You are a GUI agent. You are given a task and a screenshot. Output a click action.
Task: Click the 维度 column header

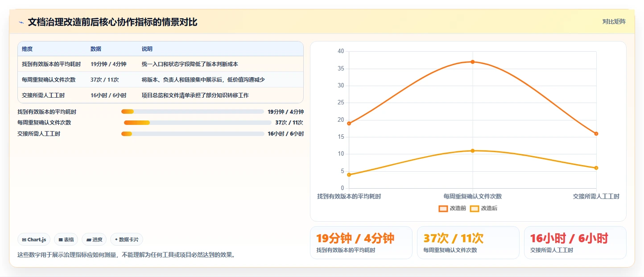coord(27,49)
